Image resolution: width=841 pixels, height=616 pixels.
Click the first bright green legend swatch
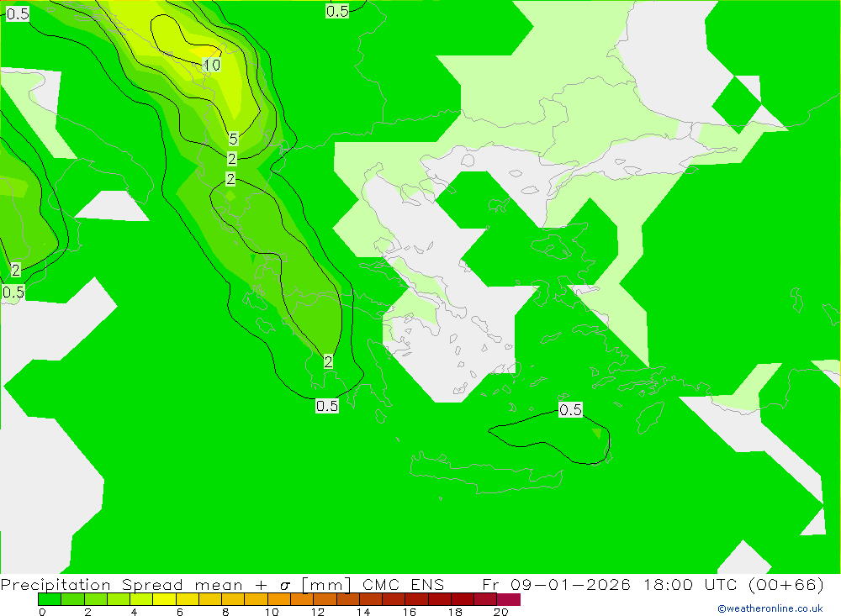50,599
